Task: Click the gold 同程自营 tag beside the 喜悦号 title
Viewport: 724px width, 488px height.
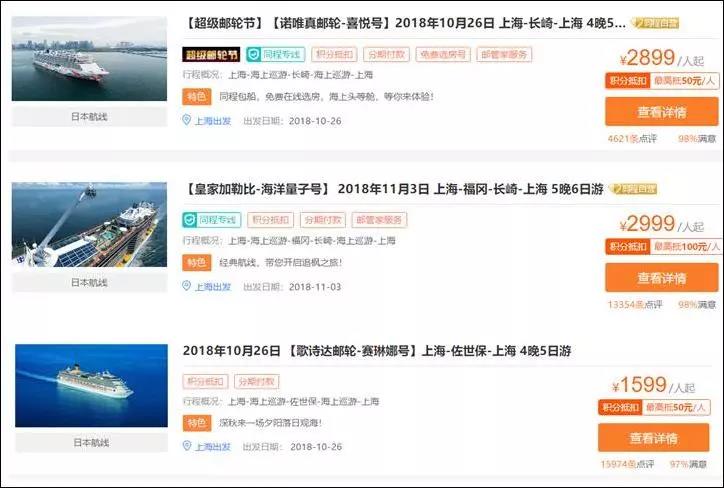Action: [655, 23]
